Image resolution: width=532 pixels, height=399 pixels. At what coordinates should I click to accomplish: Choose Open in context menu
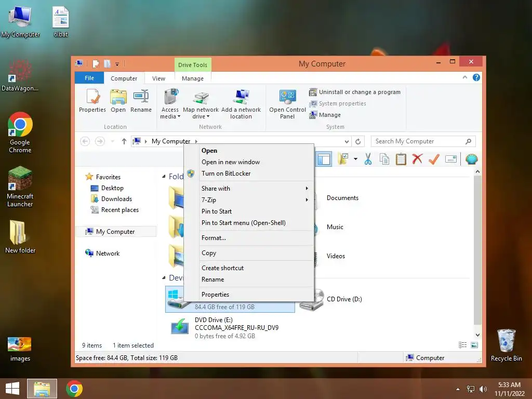pos(249,151)
